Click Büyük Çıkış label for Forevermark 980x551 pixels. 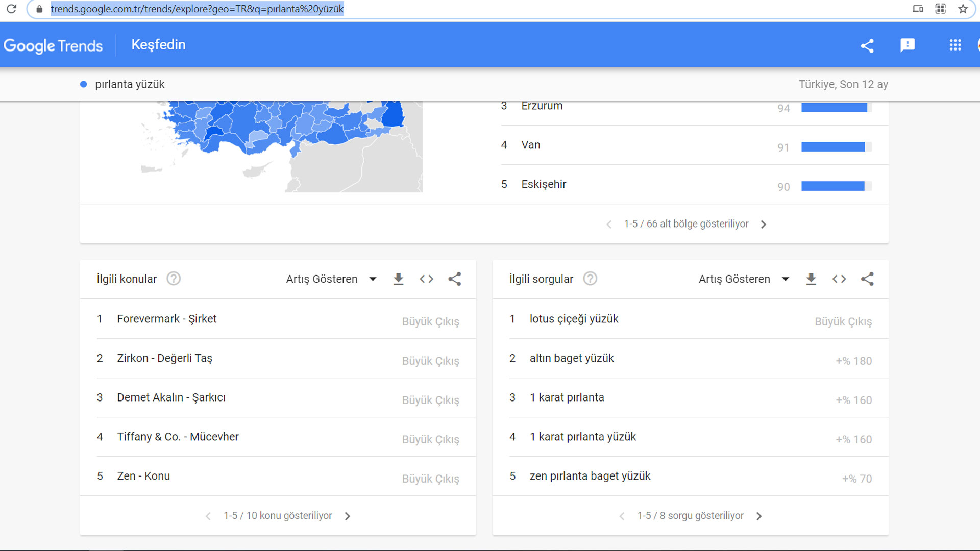(430, 322)
